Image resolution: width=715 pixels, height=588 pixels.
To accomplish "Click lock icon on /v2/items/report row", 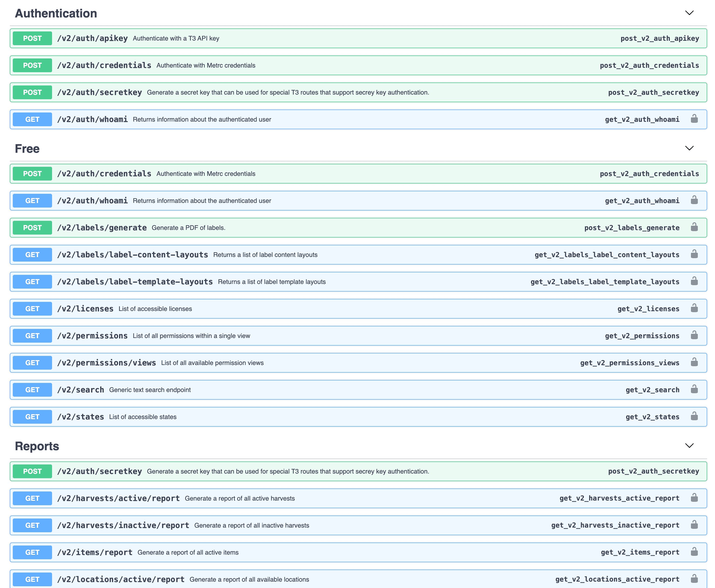I will (694, 552).
